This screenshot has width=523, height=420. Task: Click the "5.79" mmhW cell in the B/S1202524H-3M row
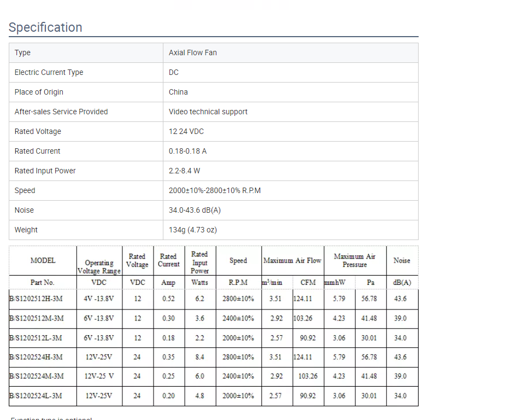point(339,357)
